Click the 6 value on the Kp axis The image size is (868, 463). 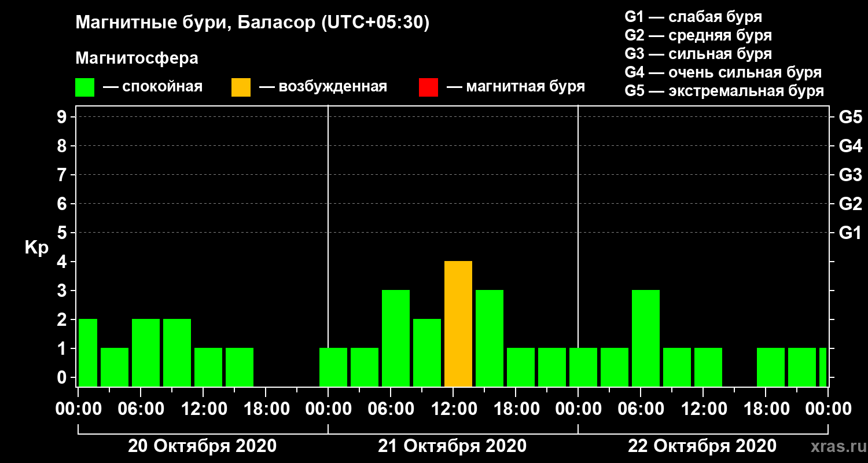pyautogui.click(x=63, y=204)
